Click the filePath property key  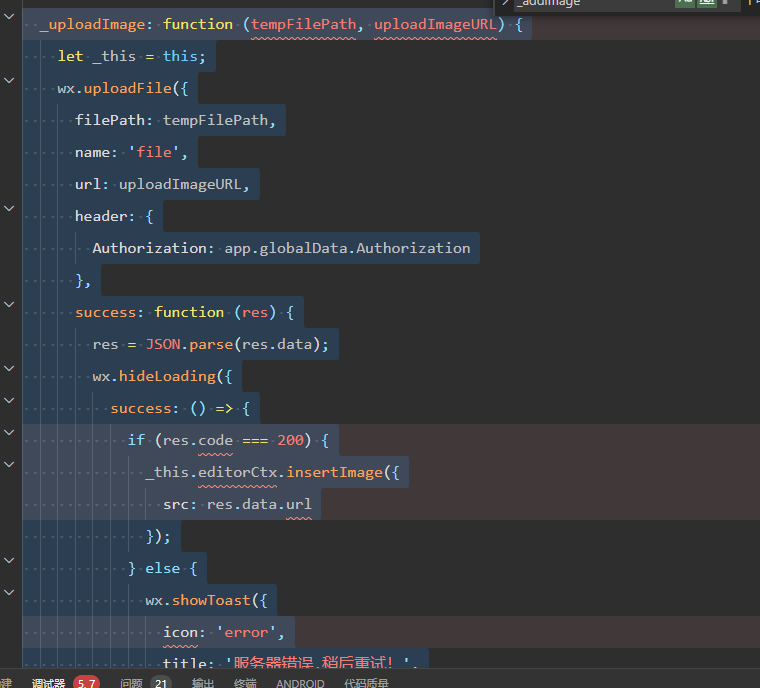(x=110, y=120)
